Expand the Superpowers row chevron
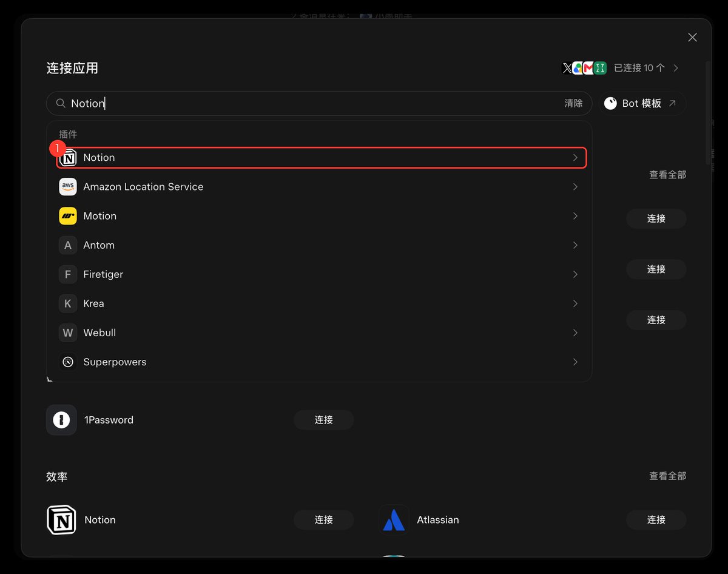Viewport: 728px width, 574px height. 575,362
